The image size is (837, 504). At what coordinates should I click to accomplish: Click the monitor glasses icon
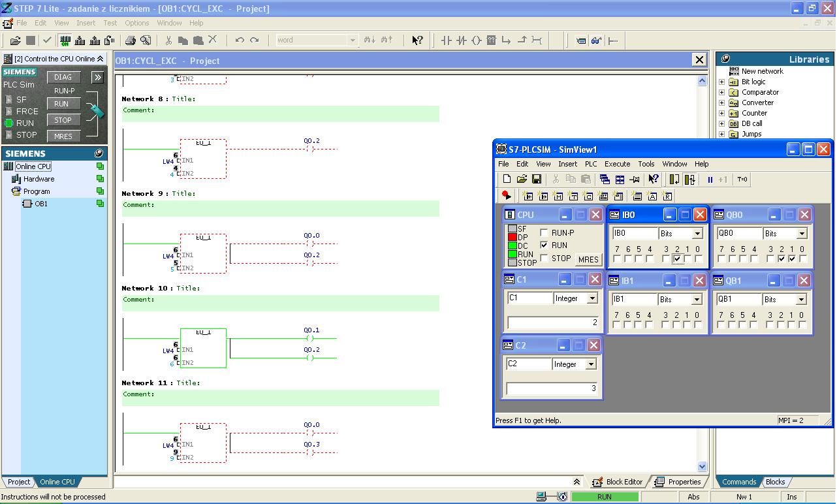click(x=596, y=40)
